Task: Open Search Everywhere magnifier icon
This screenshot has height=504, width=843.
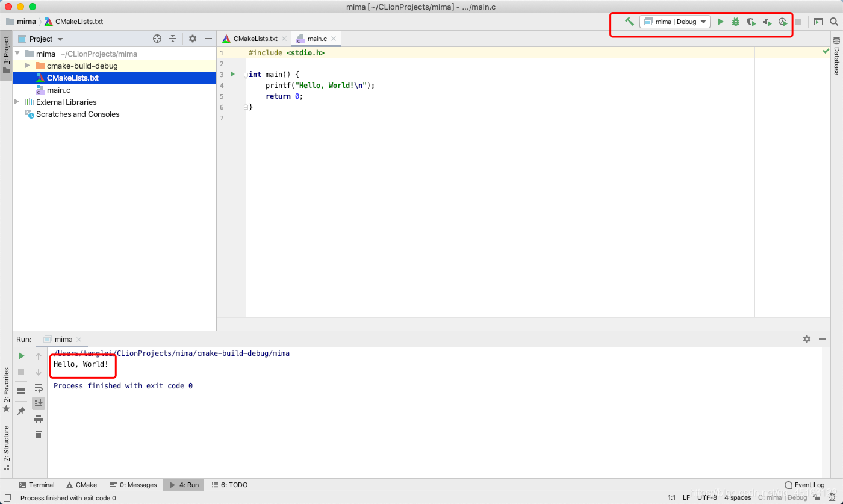Action: 834,22
